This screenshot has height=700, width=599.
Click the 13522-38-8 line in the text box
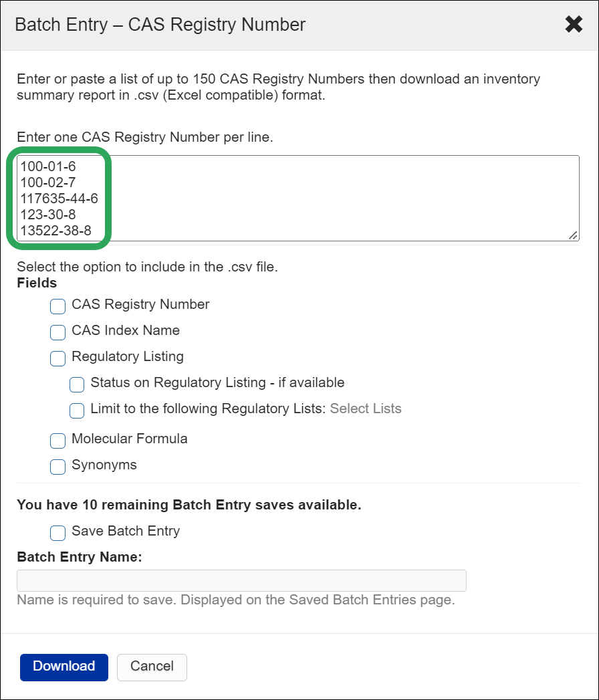(x=55, y=231)
